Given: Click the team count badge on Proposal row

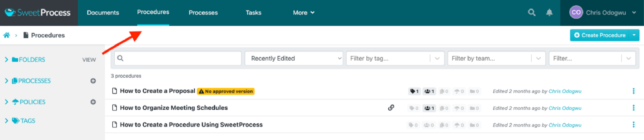Looking at the screenshot, I should click(429, 91).
